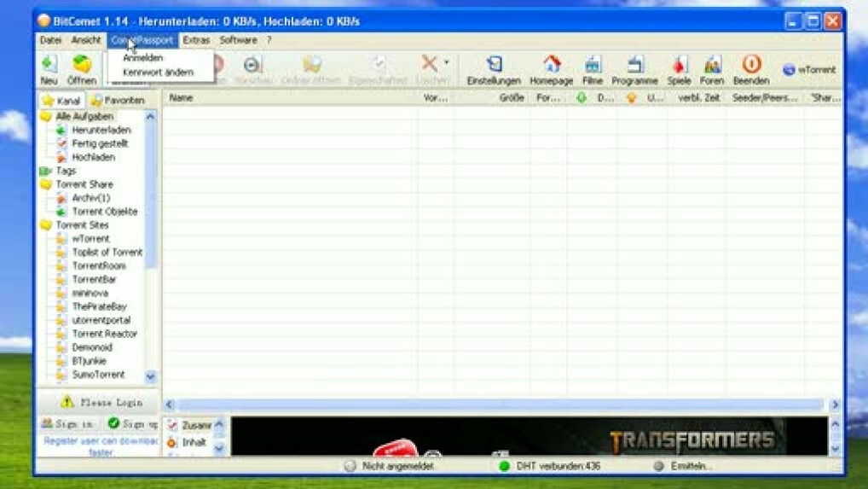Click the Seeder/Peers column header
Screen dimensions: 868x489
click(x=762, y=98)
